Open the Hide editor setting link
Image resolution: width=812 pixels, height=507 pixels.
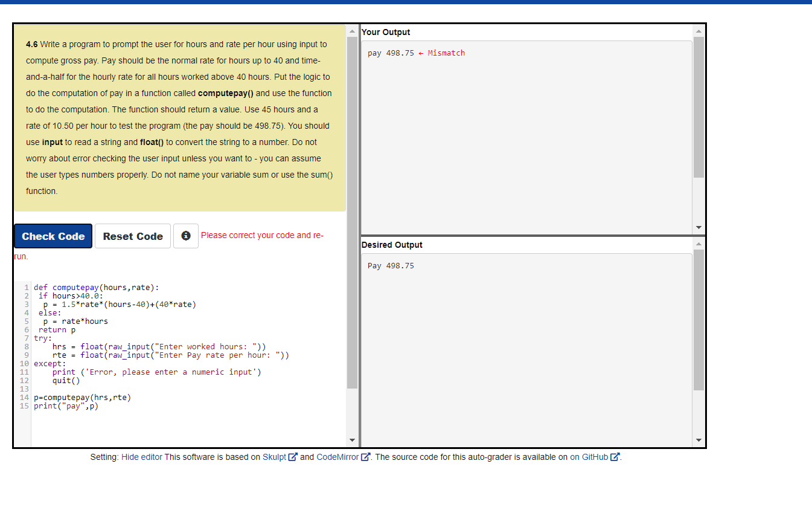142,457
